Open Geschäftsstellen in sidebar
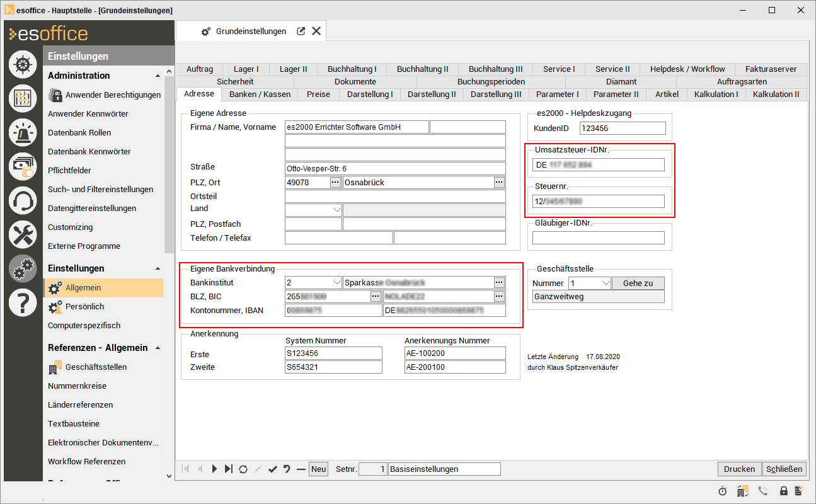Image resolution: width=816 pixels, height=504 pixels. (96, 367)
